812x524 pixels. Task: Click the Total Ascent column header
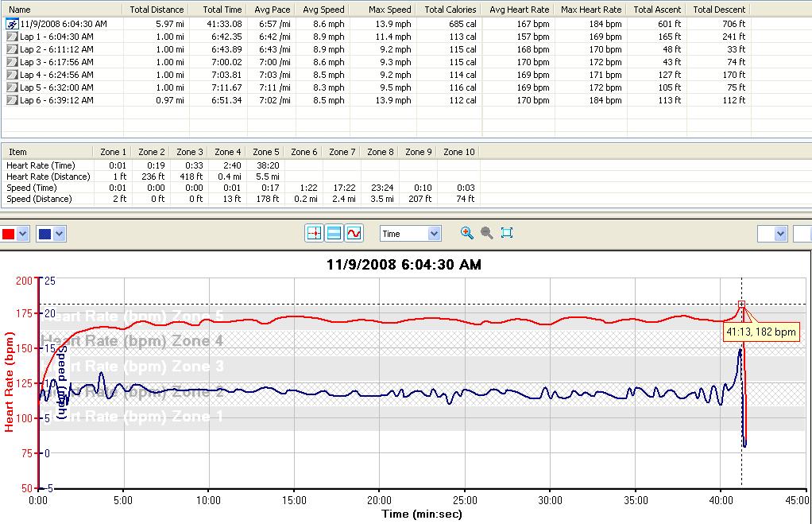(x=656, y=10)
